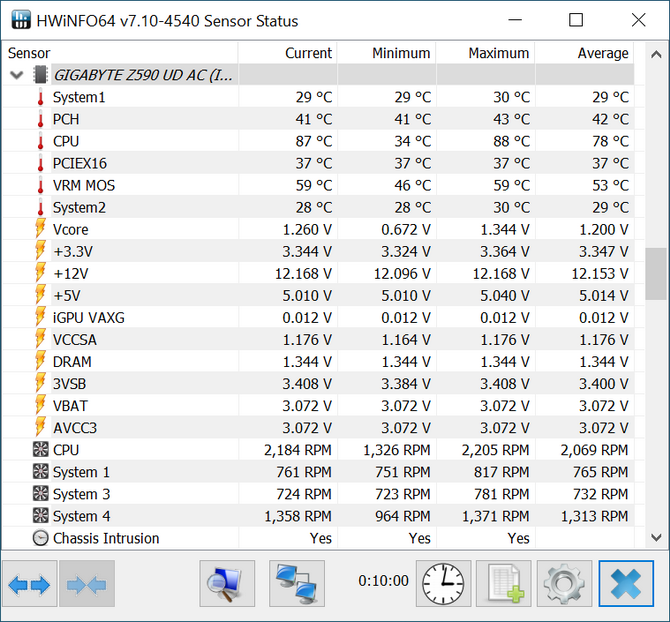Image resolution: width=670 pixels, height=622 pixels.
Task: Click the elapsed time 0:10:00 readout
Action: (383, 581)
